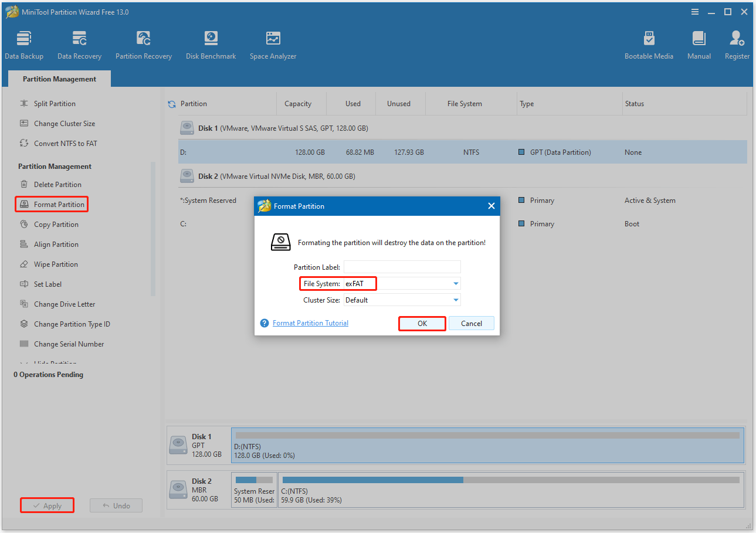Image resolution: width=756 pixels, height=533 pixels.
Task: Confirm formatting with OK
Action: (x=422, y=323)
